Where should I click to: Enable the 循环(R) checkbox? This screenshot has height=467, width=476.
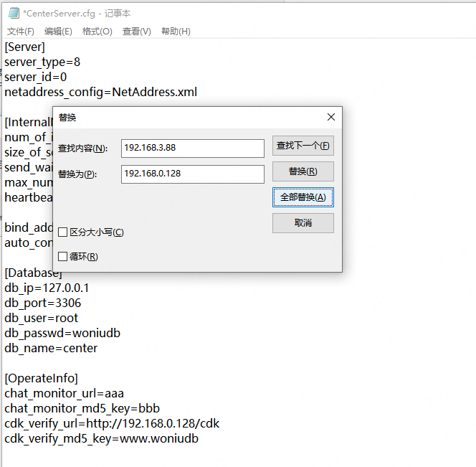pos(63,257)
